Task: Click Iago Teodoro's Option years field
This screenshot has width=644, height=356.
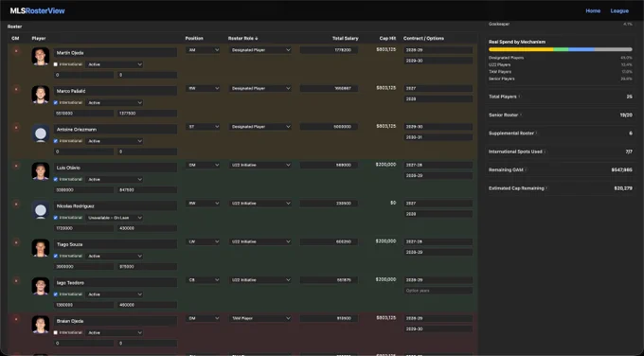Action: click(438, 291)
